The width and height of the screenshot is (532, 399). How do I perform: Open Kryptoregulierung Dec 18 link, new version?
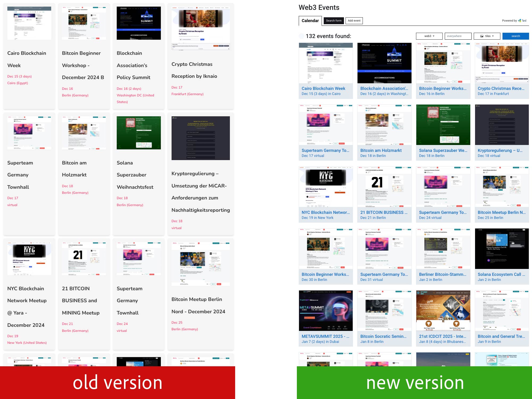[x=500, y=150]
